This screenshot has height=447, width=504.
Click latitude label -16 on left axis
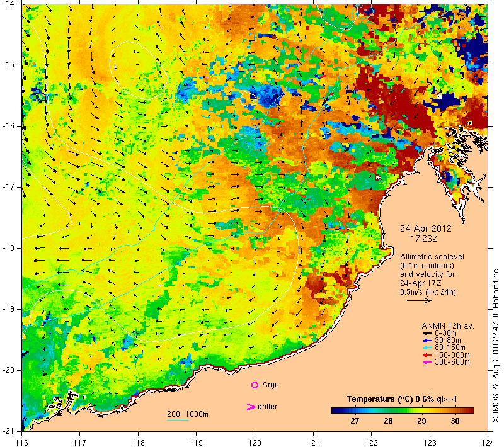click(x=8, y=126)
